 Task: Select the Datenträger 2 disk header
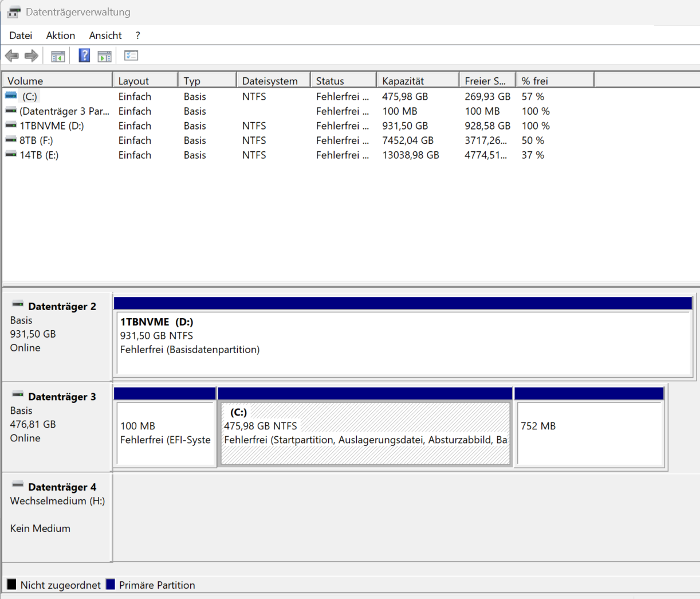(57, 337)
